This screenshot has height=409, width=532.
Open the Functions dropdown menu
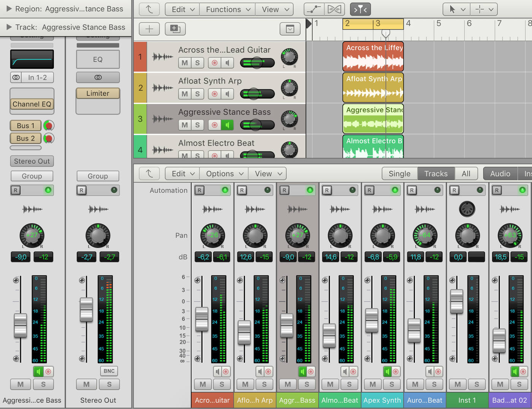[228, 9]
